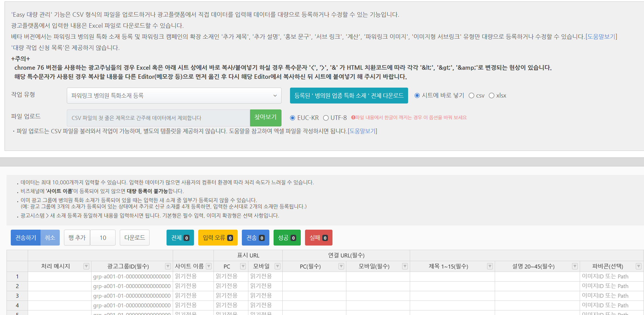
Task: Open filter arrow on 파비콘(선택) column
Action: point(639,266)
